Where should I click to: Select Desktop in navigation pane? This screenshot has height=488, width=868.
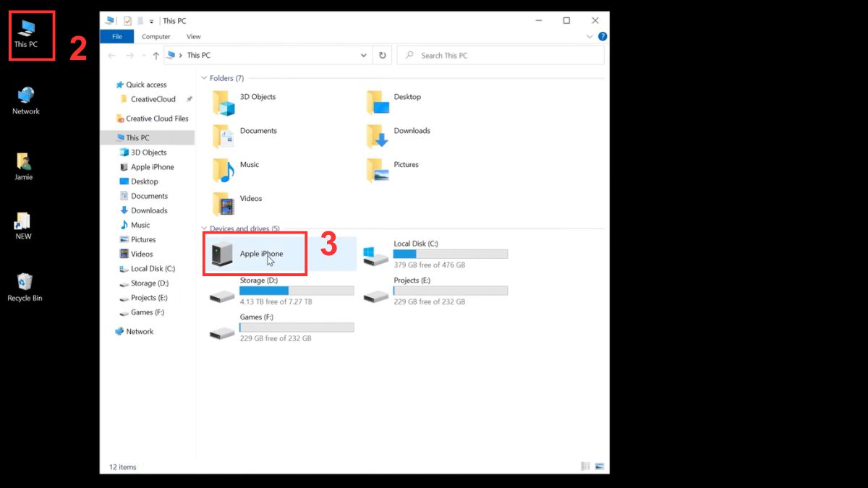tap(144, 181)
